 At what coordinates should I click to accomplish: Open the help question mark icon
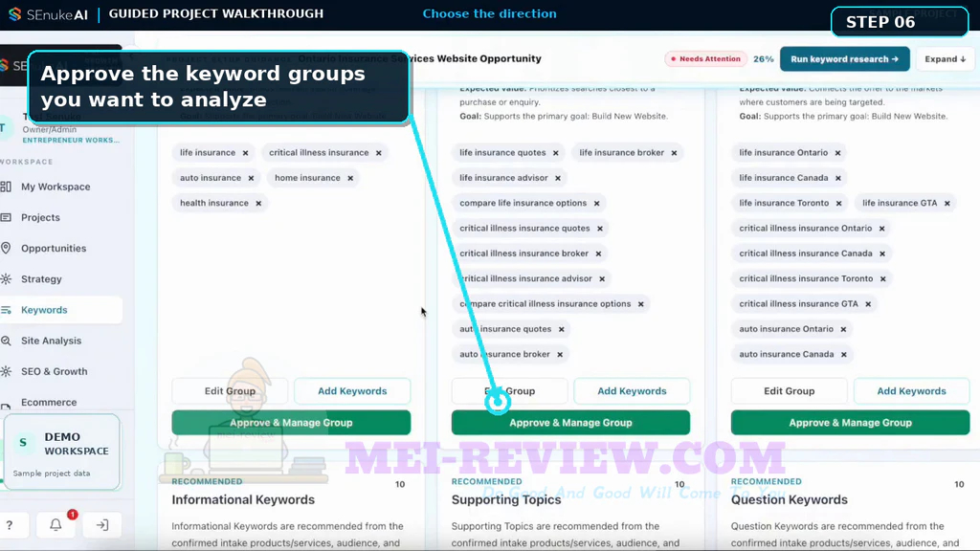pyautogui.click(x=10, y=525)
